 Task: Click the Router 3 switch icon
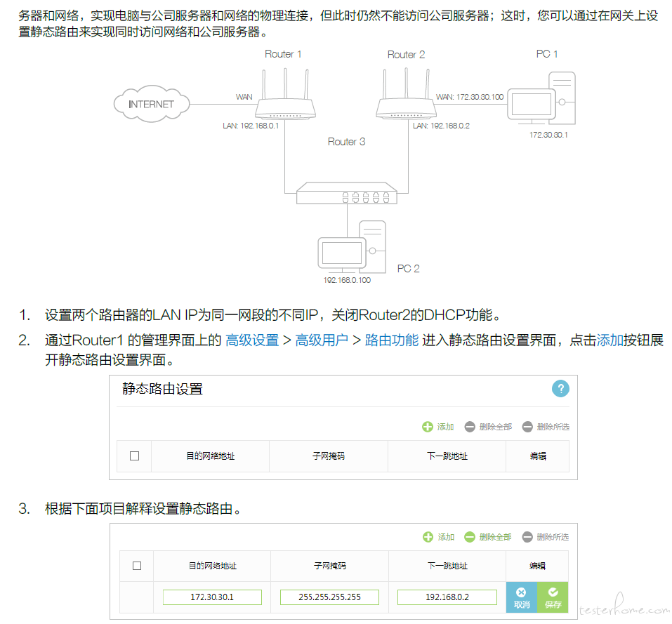click(x=347, y=193)
